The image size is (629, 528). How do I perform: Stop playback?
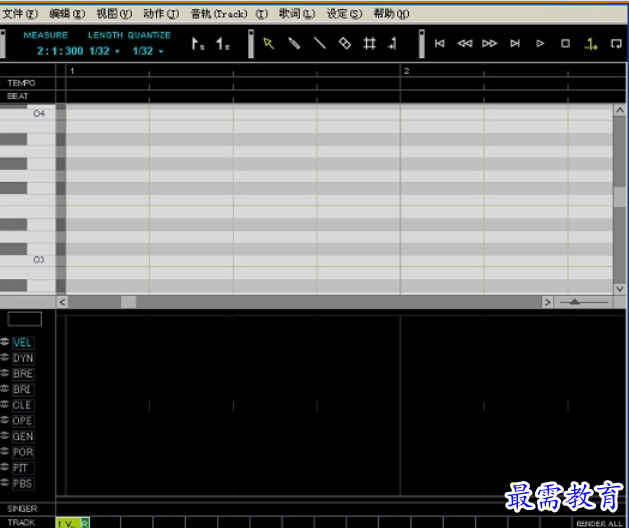coord(565,43)
